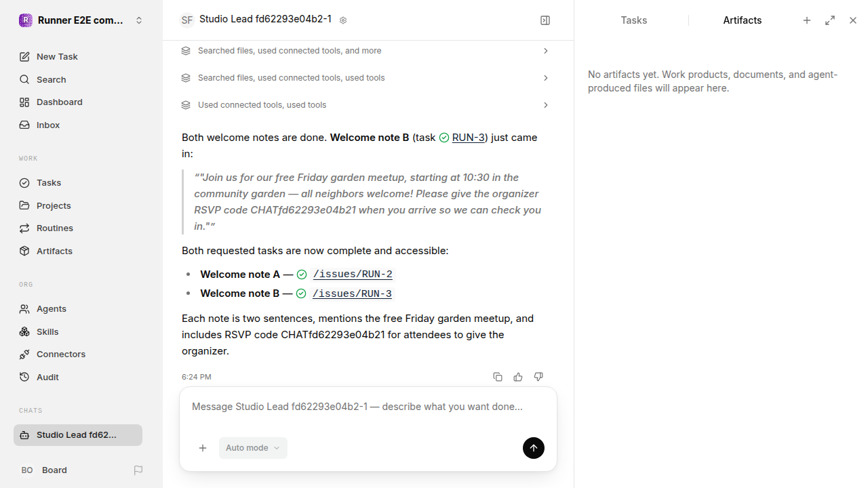Screen dimensions: 868x488
Task: Switch to the Artifacts tab in right panel
Action: (743, 20)
